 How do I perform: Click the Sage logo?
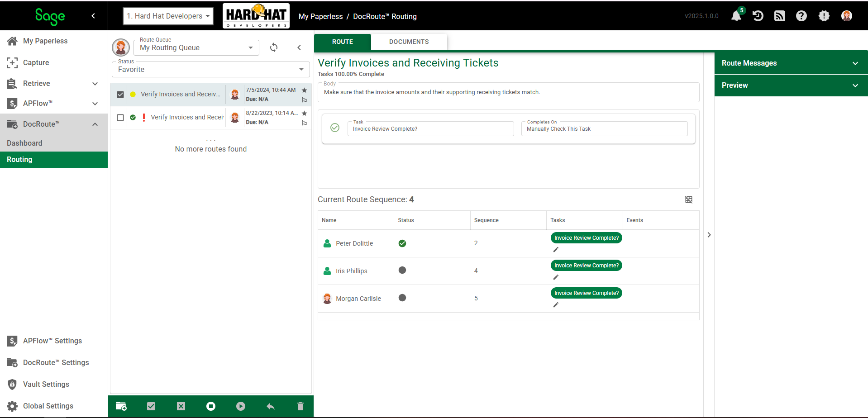(x=50, y=16)
